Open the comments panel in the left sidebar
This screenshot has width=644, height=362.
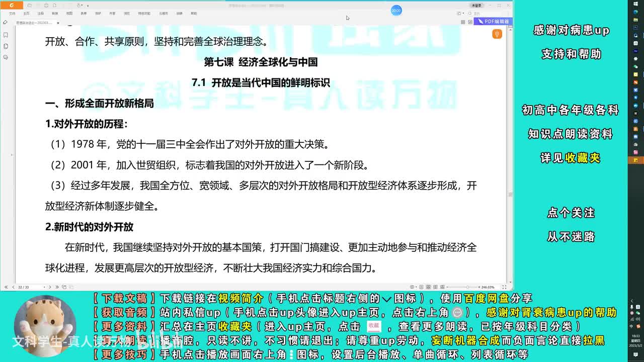(6, 57)
